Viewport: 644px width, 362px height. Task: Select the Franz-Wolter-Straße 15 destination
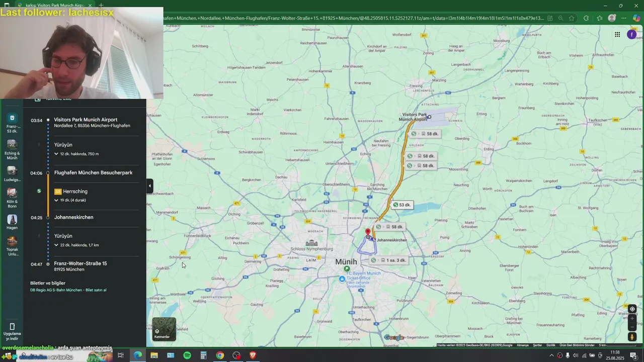(x=80, y=263)
